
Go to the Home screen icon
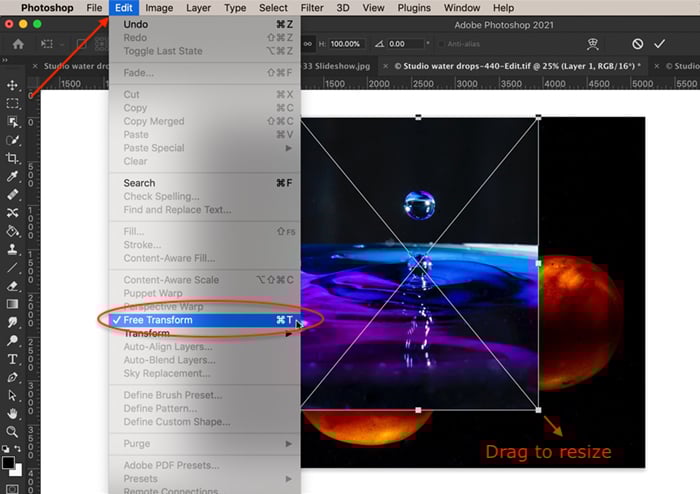[x=18, y=44]
